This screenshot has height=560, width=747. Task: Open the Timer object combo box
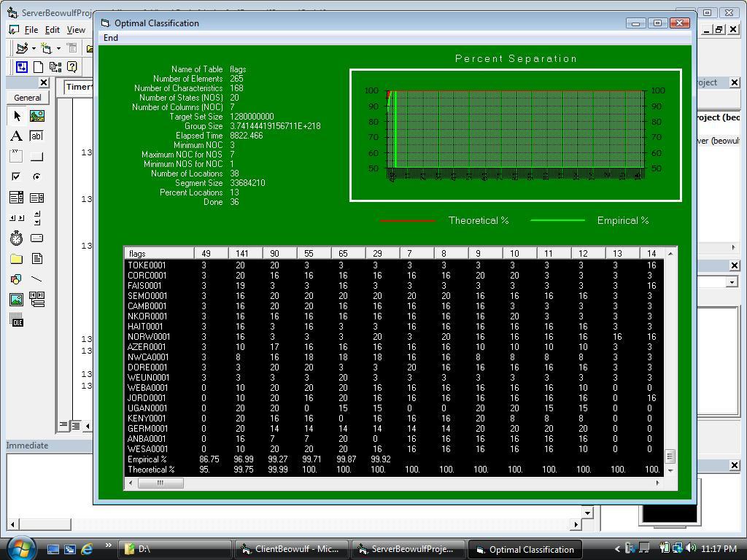[x=79, y=87]
